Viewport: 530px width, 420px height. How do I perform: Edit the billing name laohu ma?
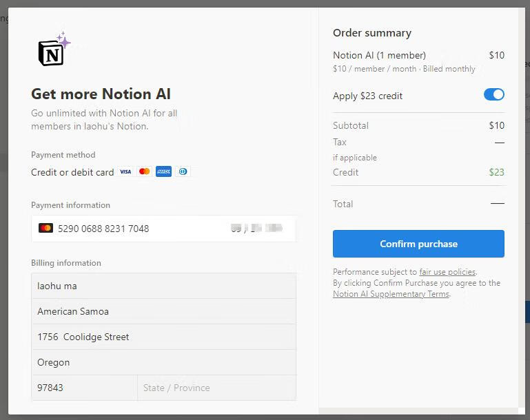[163, 286]
